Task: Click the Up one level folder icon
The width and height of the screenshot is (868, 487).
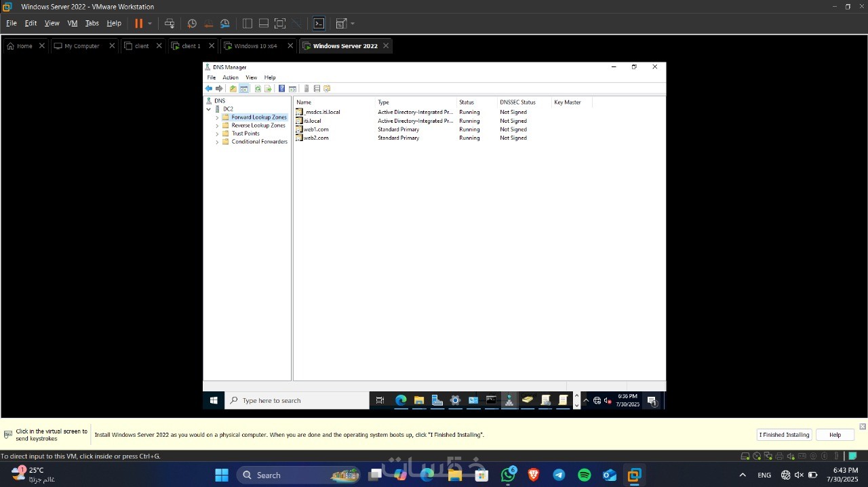Action: 233,89
